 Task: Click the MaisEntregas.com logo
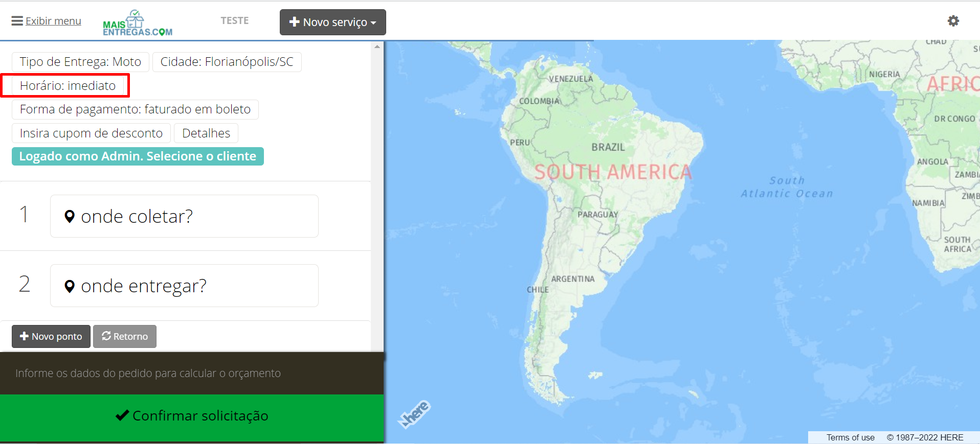click(x=138, y=23)
